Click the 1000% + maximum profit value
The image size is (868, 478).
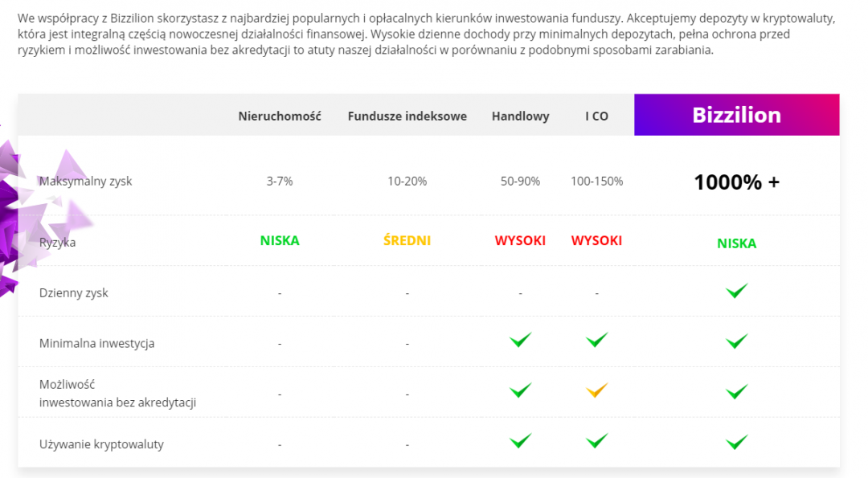coord(736,182)
